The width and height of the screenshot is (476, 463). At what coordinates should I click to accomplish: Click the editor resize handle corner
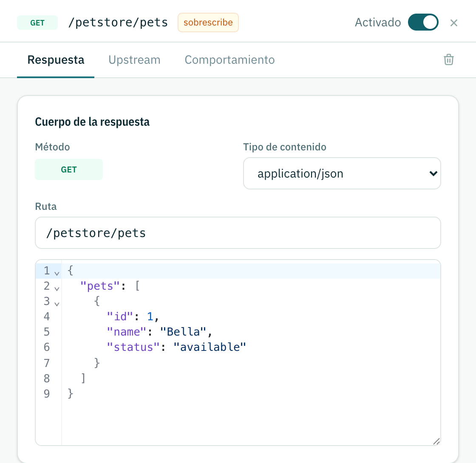pyautogui.click(x=436, y=441)
